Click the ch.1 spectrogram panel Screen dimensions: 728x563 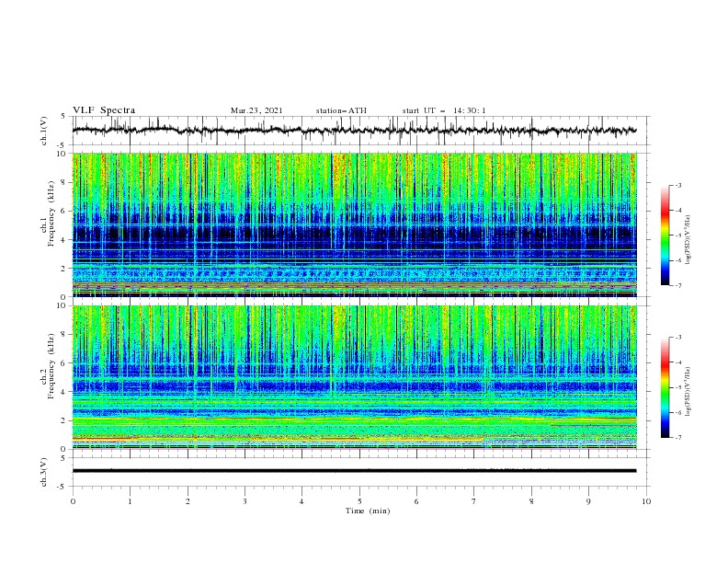click(x=354, y=224)
